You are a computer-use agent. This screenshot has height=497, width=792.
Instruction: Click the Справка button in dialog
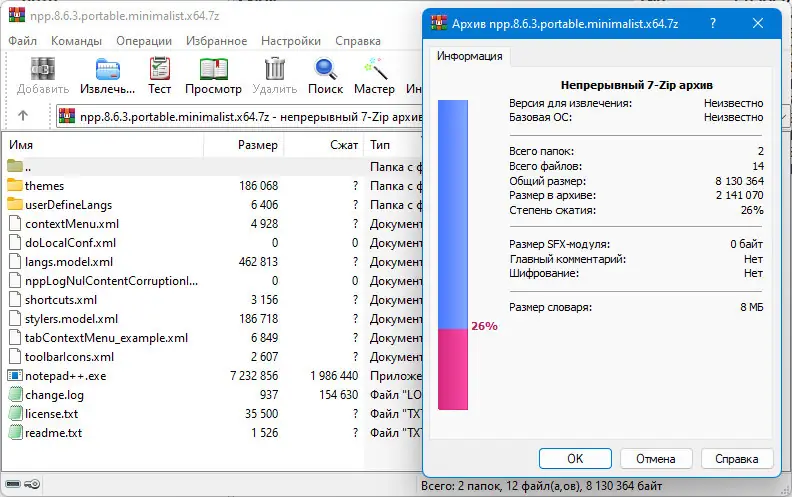[x=736, y=459]
